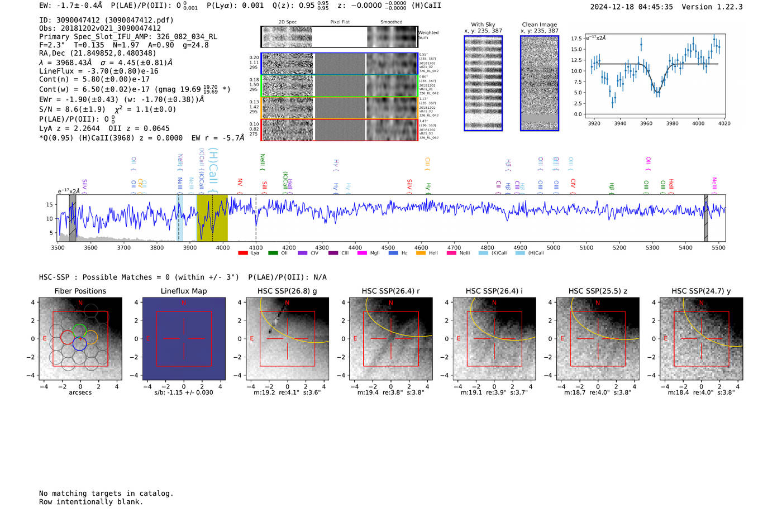Viewport: 782px width, 532px height.
Task: Open the HSC SSP(25.5) z cutout
Action: (598, 339)
